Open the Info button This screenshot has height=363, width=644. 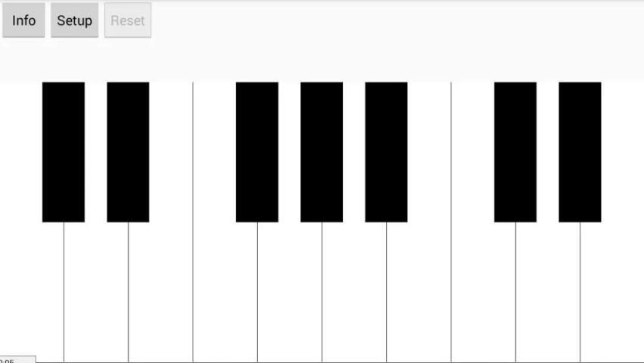(x=23, y=20)
